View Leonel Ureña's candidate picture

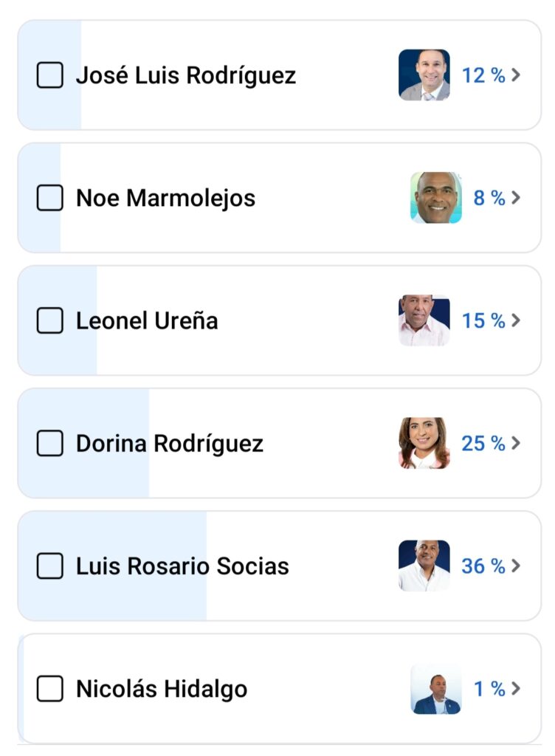(x=424, y=320)
